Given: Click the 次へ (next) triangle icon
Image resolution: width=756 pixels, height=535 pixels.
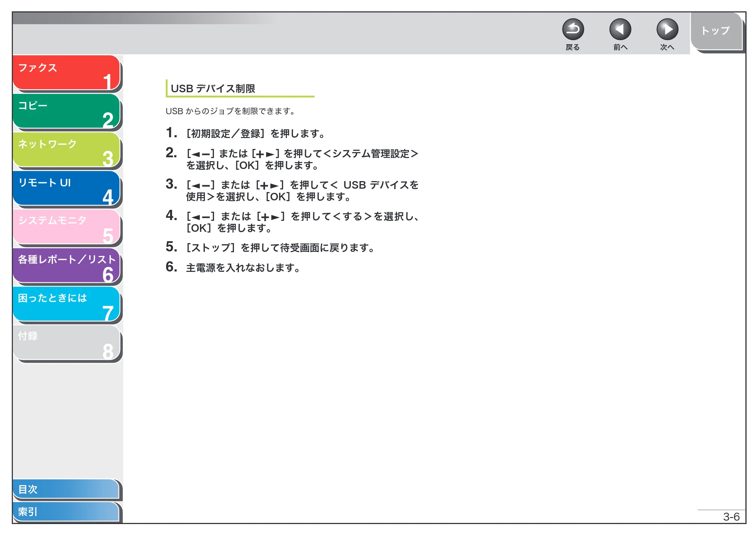Looking at the screenshot, I should (x=667, y=29).
